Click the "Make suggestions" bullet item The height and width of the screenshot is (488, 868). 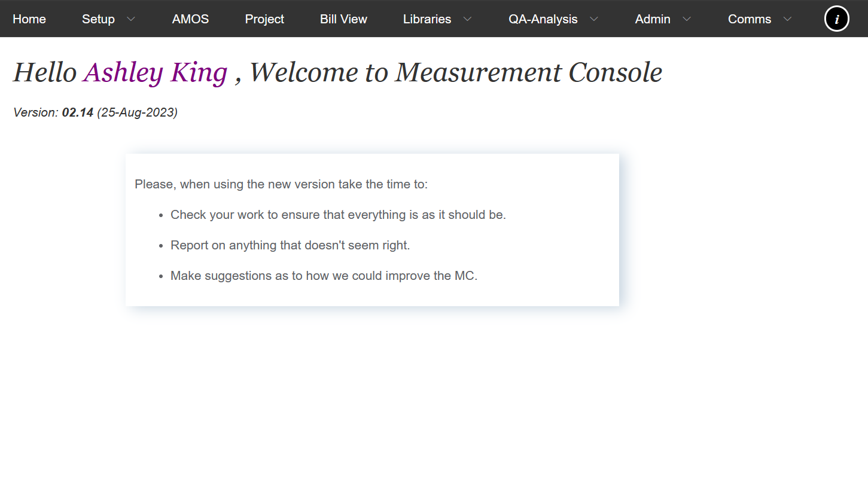324,276
